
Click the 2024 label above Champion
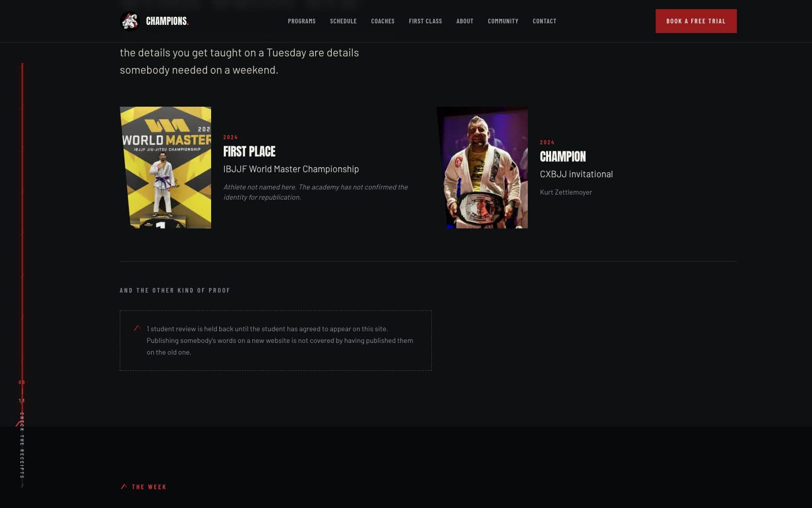[547, 142]
